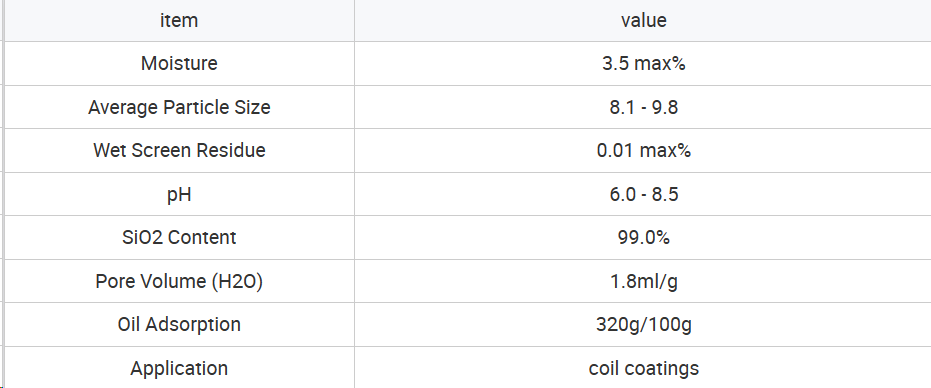Image resolution: width=931 pixels, height=388 pixels.
Task: Click the Wet Screen Residue cell
Action: pos(179,150)
